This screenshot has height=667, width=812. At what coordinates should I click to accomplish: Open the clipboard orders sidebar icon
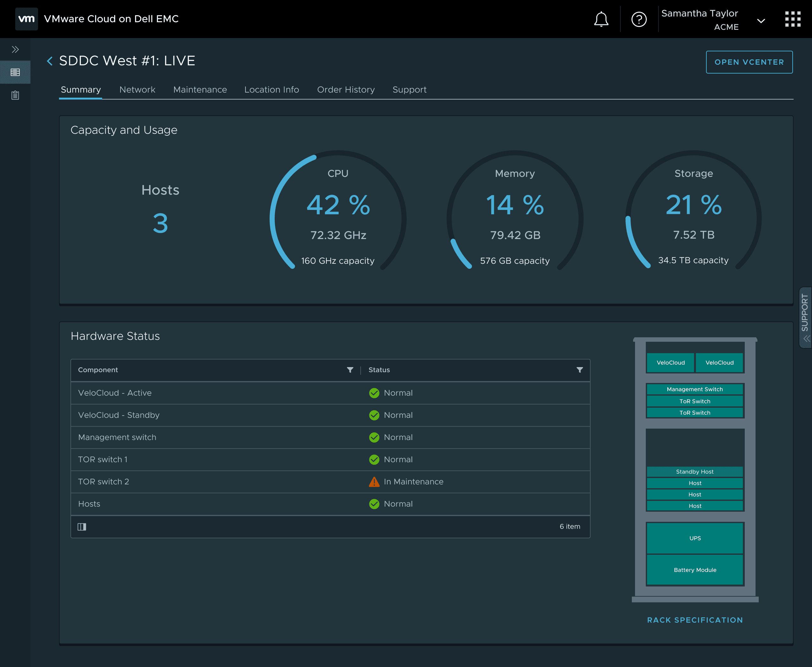15,95
